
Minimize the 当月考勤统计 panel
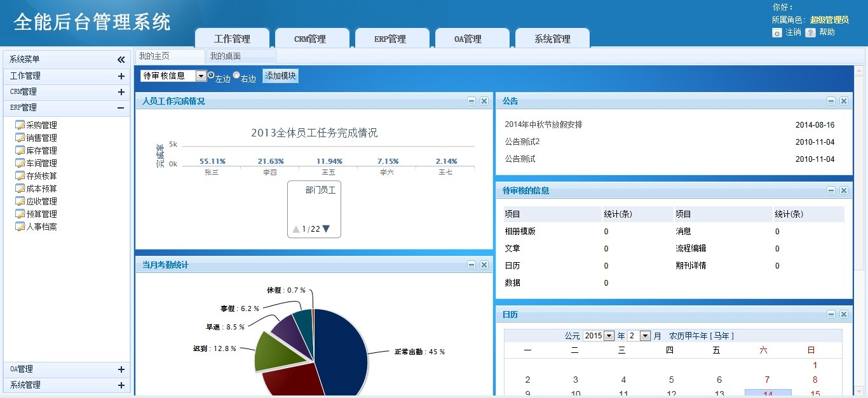[x=471, y=265]
